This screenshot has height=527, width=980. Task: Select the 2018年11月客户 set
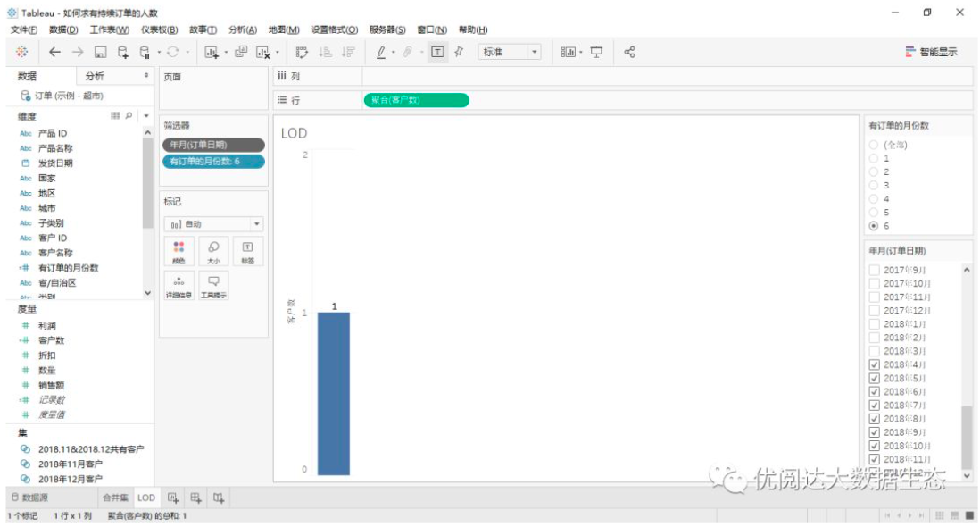tap(70, 464)
